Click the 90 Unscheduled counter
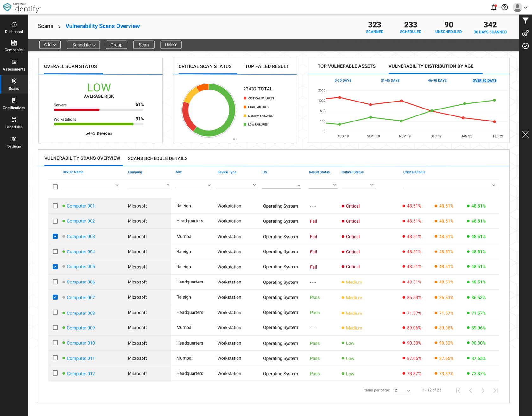The width and height of the screenshot is (532, 416). click(448, 28)
